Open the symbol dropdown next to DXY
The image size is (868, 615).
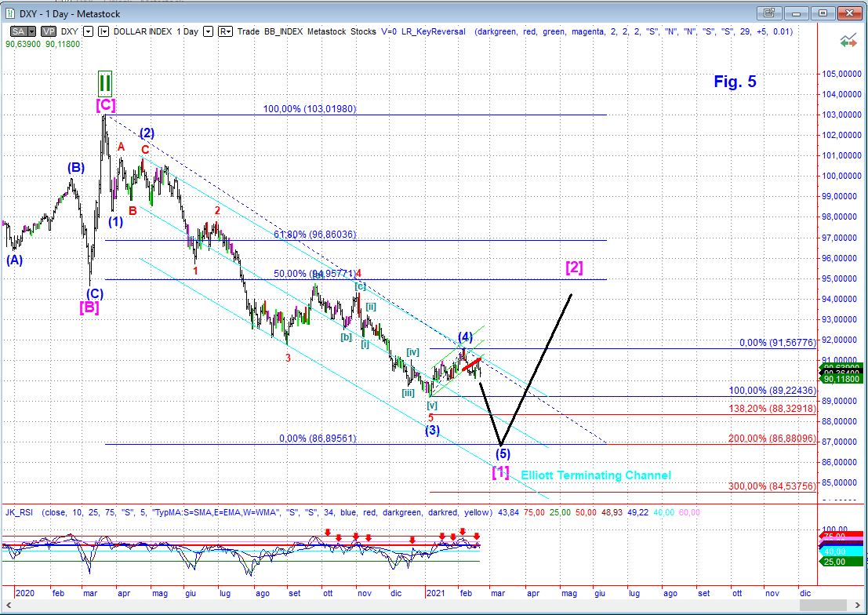point(89,31)
